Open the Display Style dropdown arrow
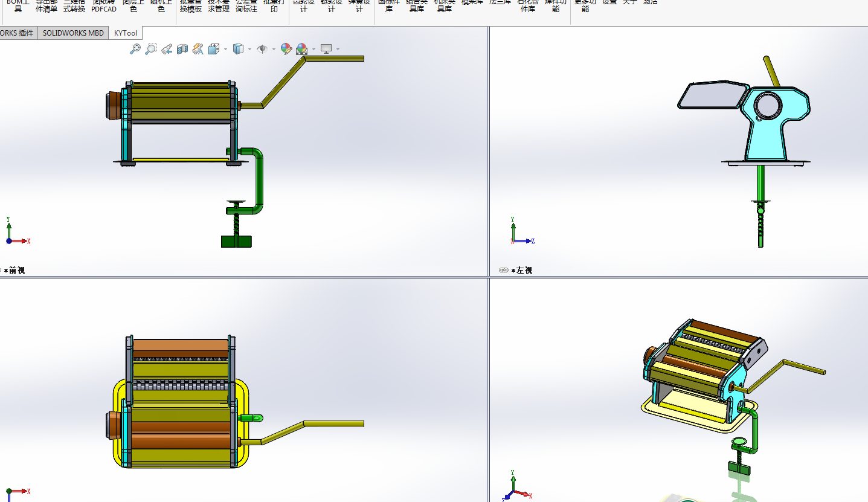Image resolution: width=868 pixels, height=502 pixels. pos(250,50)
